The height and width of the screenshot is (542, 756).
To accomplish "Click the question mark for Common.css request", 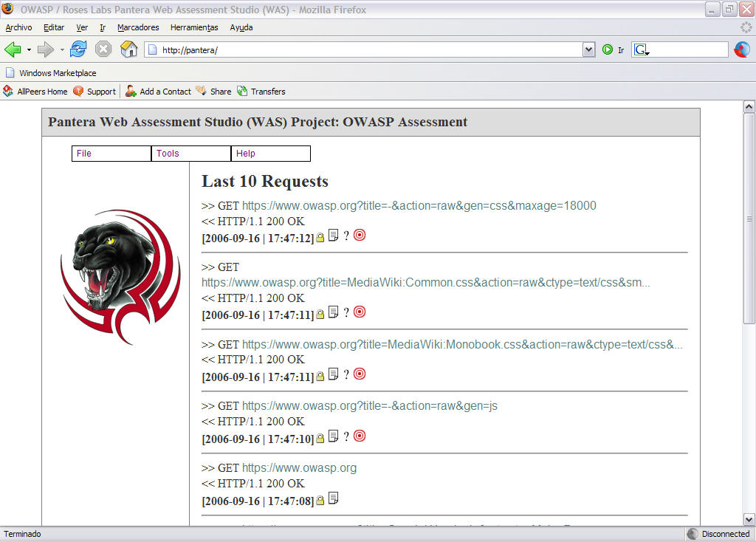I will click(x=346, y=312).
